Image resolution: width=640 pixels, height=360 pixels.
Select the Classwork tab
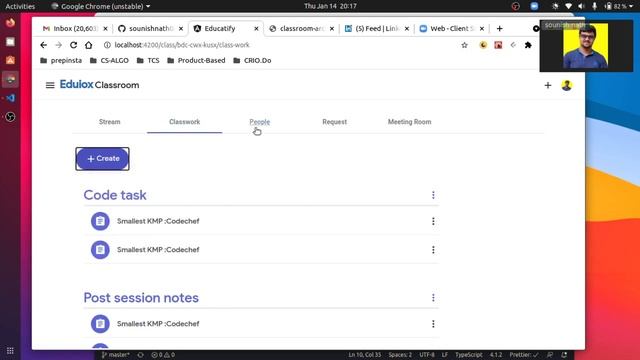tap(184, 122)
